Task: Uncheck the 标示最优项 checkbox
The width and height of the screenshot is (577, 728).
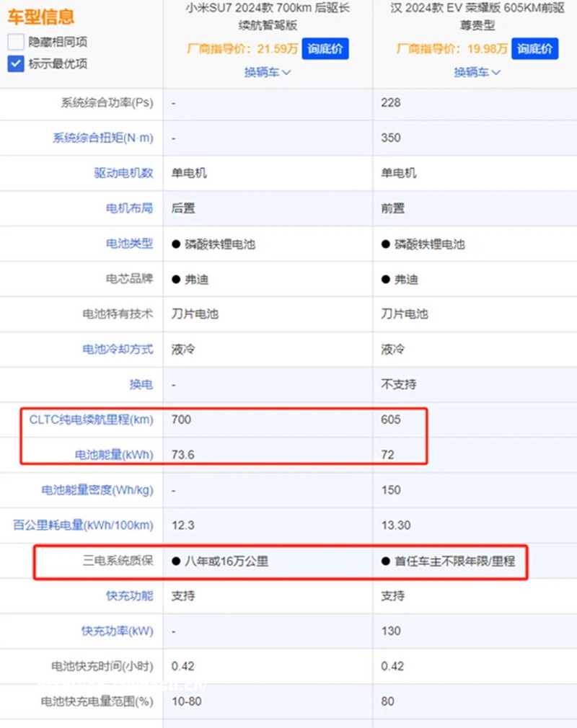Action: [17, 63]
